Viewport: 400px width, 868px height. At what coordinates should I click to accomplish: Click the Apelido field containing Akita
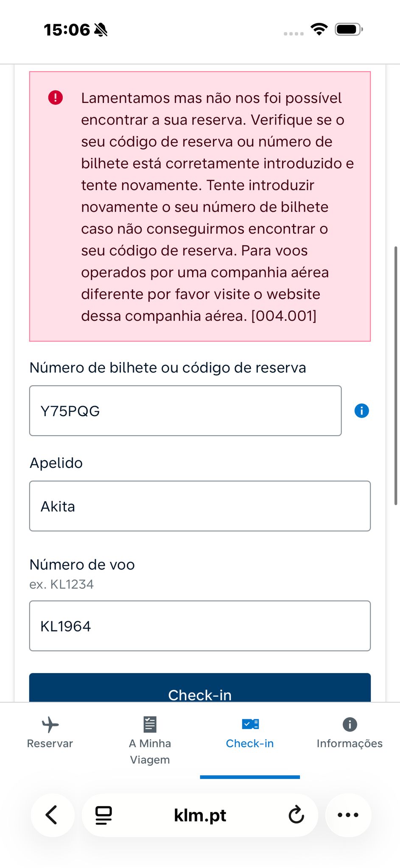200,506
